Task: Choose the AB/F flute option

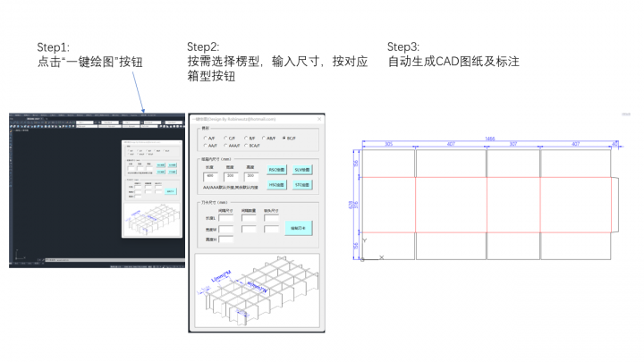Action: tap(262, 139)
